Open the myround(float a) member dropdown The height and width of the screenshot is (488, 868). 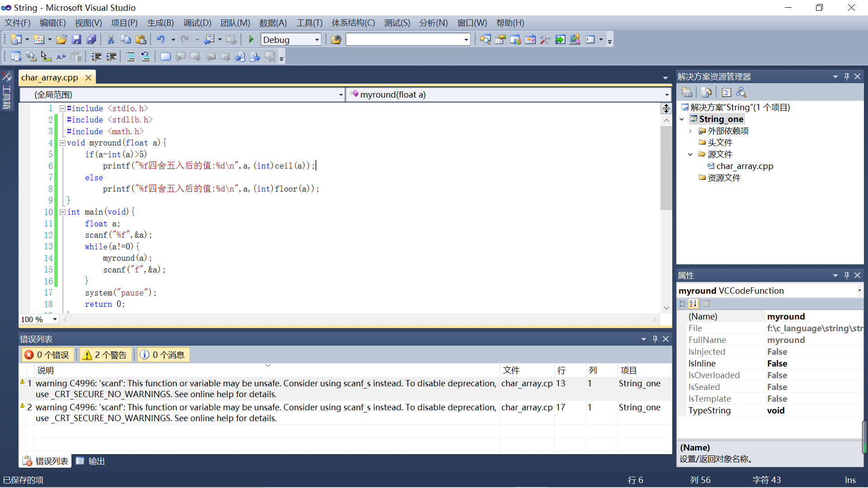(667, 94)
